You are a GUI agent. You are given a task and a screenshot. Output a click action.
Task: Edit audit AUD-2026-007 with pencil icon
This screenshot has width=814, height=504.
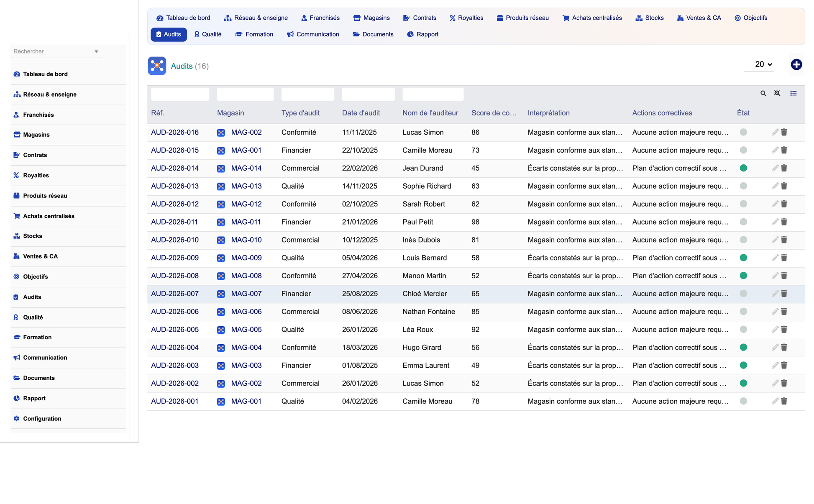(x=775, y=294)
